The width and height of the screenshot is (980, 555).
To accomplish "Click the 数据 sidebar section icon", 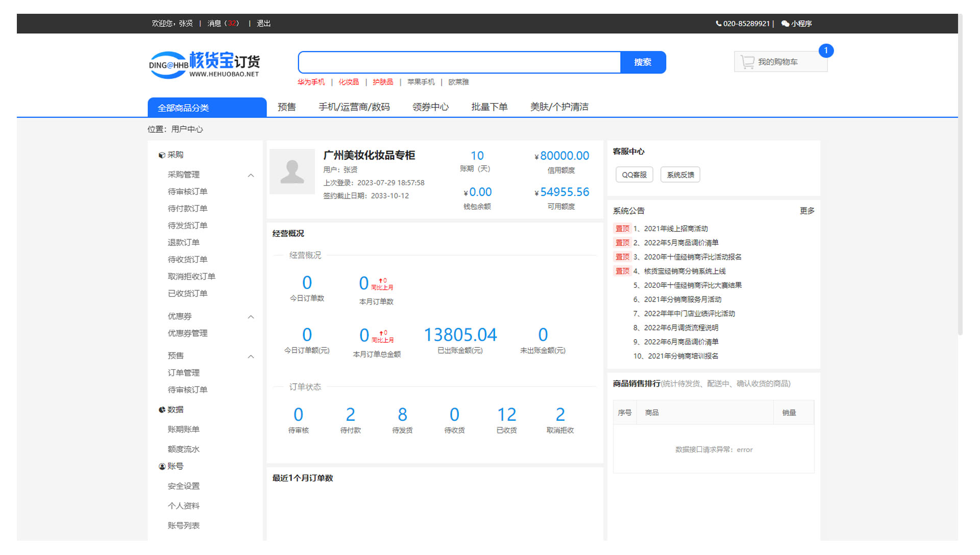I will [162, 410].
